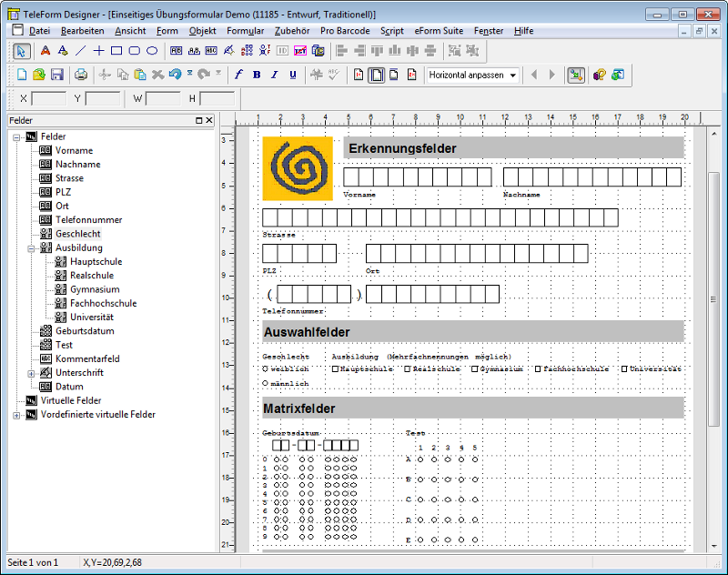Collapse the Ausbildung tree node
The height and width of the screenshot is (575, 728).
point(33,247)
